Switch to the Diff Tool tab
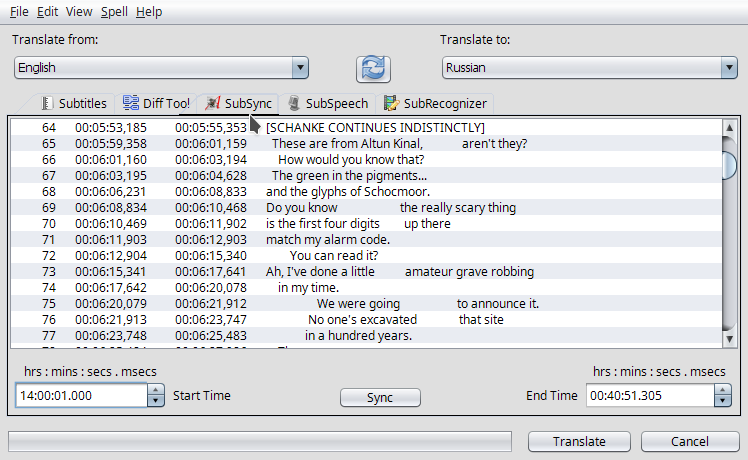 click(x=156, y=104)
